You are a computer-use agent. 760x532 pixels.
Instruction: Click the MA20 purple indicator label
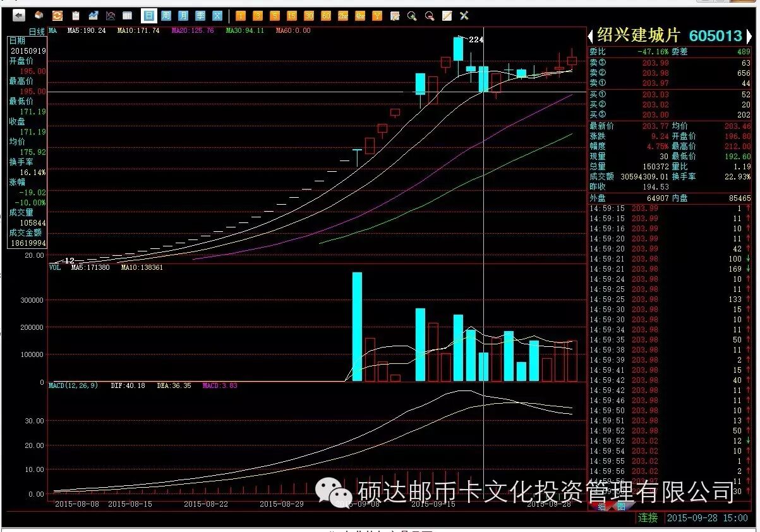pos(193,30)
